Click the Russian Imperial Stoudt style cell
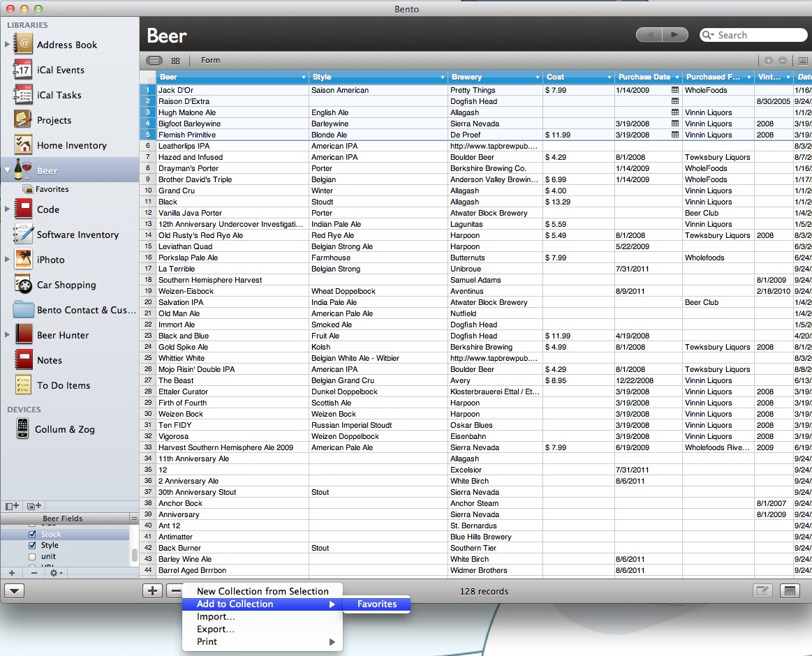The image size is (812, 656). 378,425
